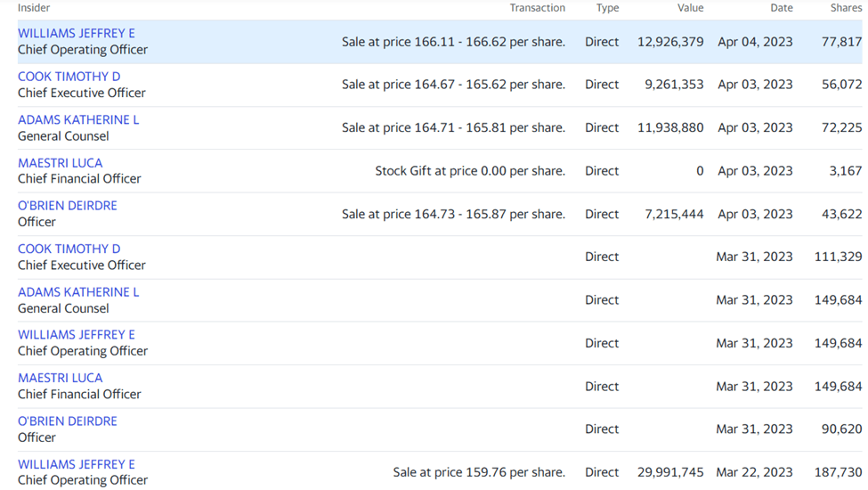868x490 pixels.
Task: Open Williams Jeffrey E link dated Apr 04, 2023
Action: tap(77, 34)
